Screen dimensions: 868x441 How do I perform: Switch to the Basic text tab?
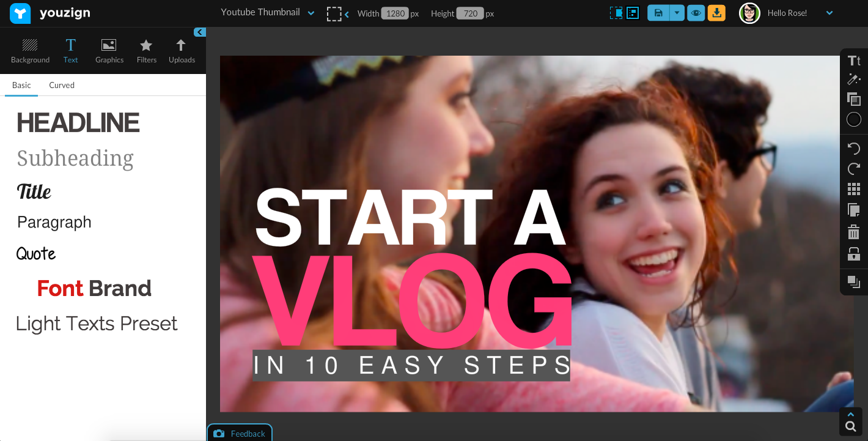21,85
